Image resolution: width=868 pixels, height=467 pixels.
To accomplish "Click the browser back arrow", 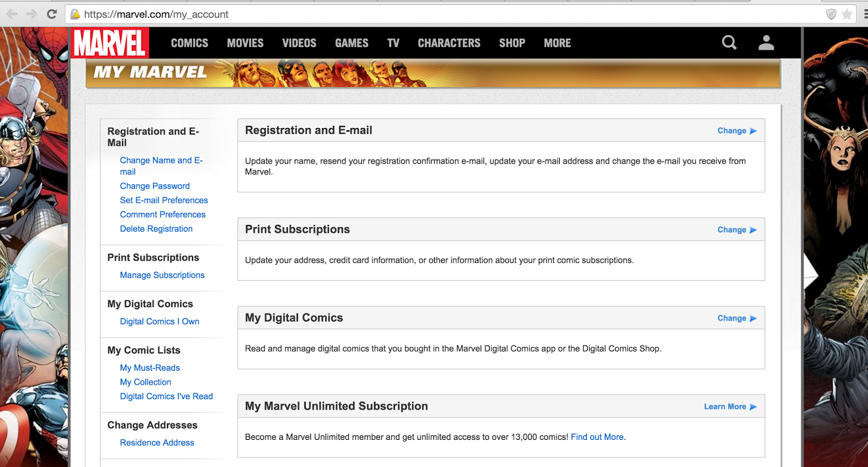I will (12, 14).
